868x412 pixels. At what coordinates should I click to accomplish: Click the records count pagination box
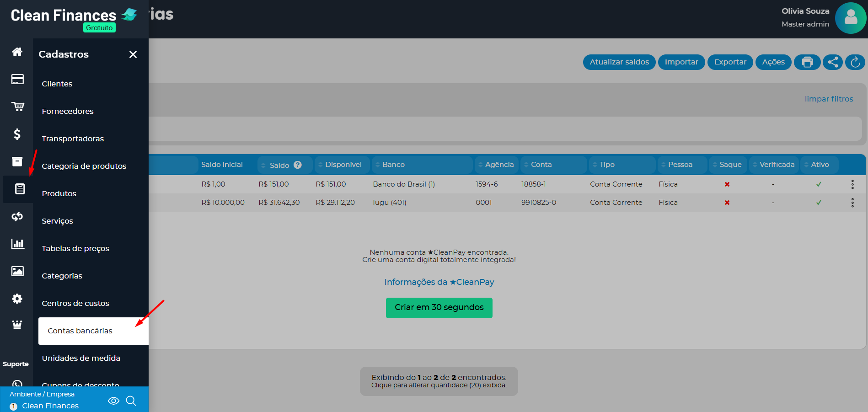[439, 381]
